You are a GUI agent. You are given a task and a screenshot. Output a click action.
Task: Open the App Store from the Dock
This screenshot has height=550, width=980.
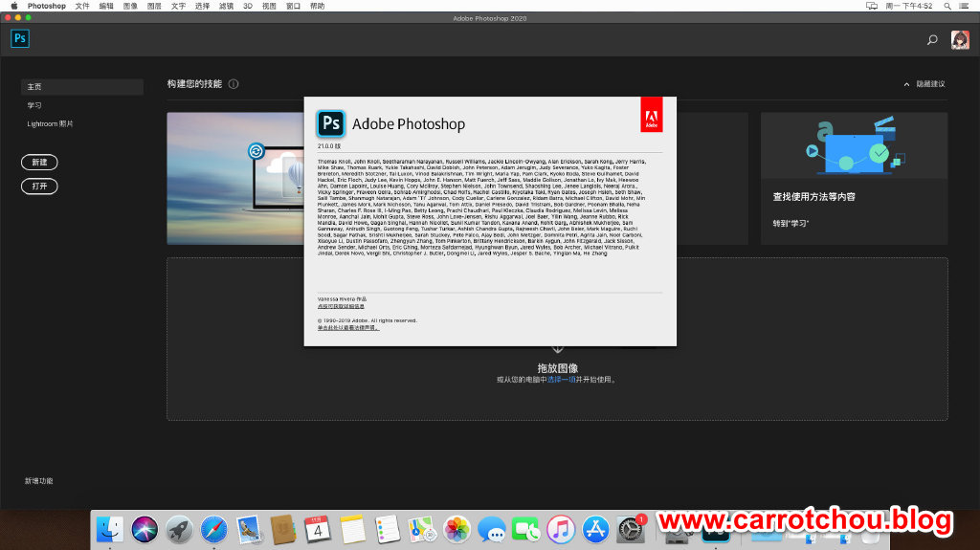point(595,528)
